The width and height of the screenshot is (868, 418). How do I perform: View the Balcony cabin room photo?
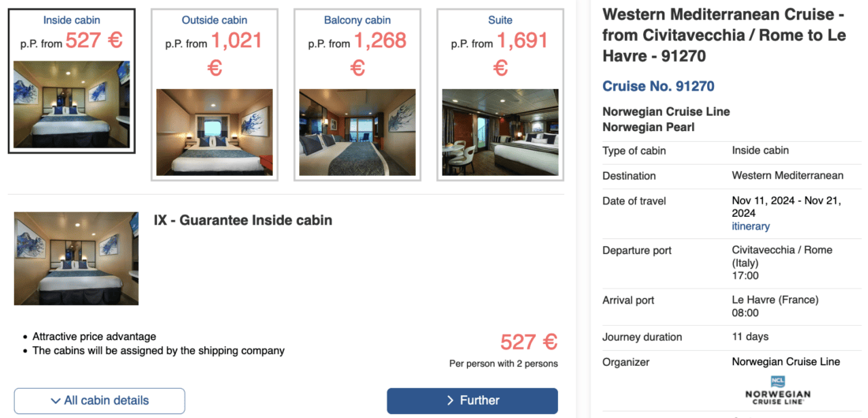click(x=357, y=132)
